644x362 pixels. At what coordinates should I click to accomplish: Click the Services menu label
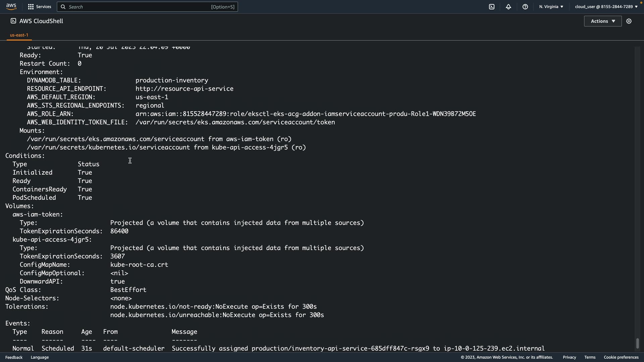point(44,7)
